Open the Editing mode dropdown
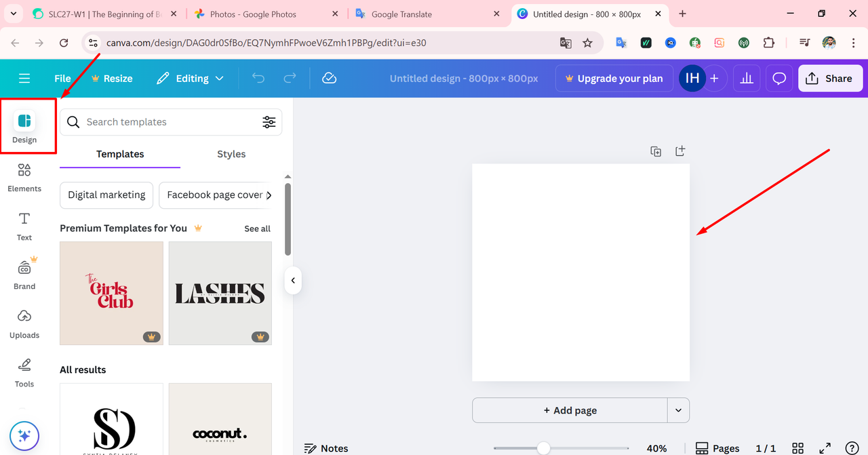Viewport: 868px width, 455px height. tap(190, 79)
